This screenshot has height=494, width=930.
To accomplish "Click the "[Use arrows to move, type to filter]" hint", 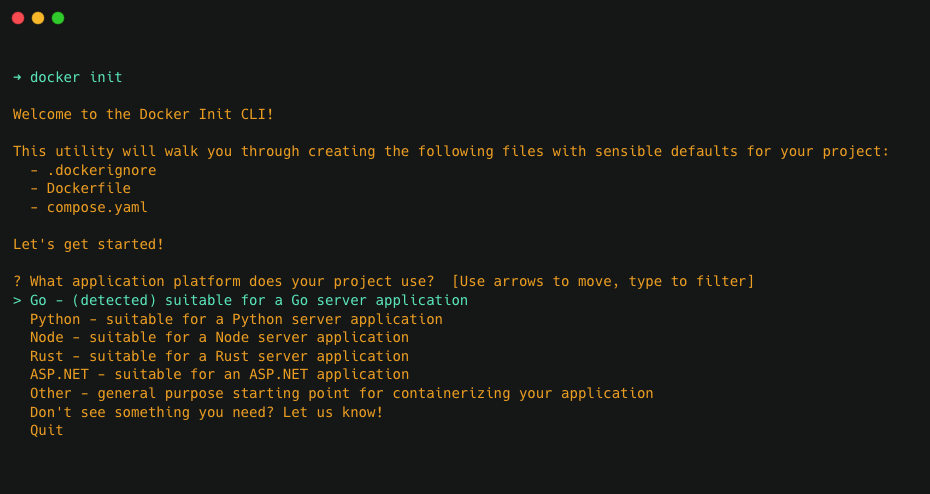I will pyautogui.click(x=603, y=281).
